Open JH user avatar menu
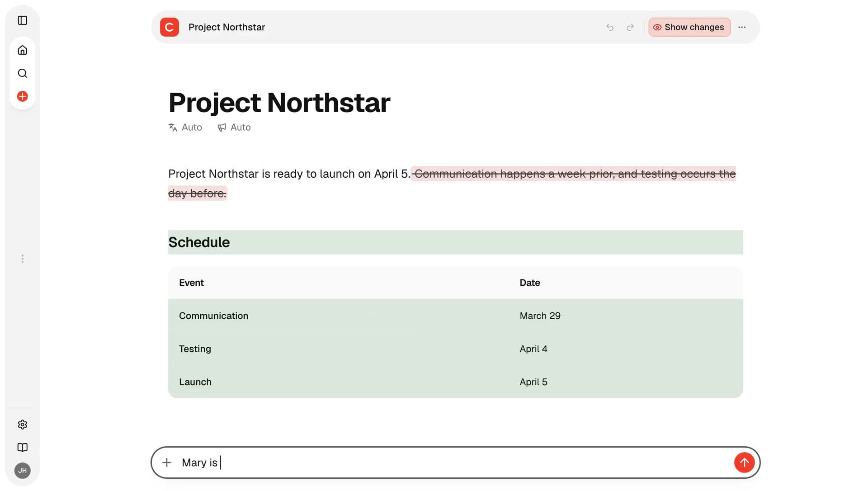The height and width of the screenshot is (491, 868). coord(22,471)
